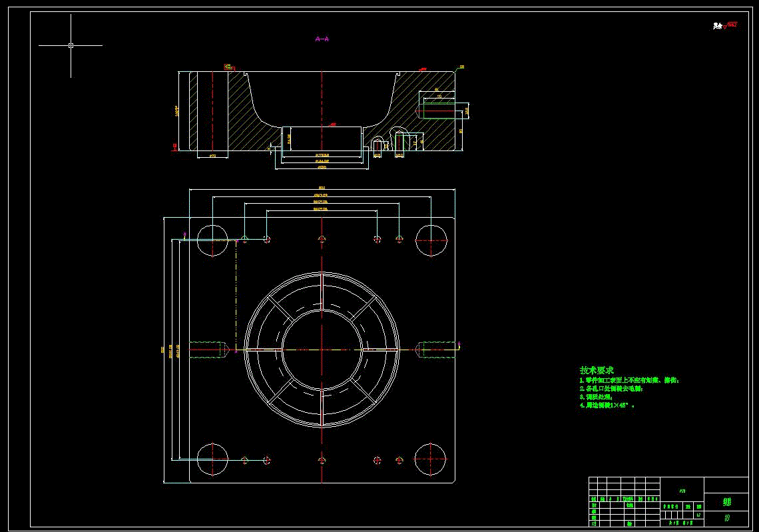Select the left green threaded hole in plan view
The width and height of the screenshot is (759, 532).
coord(208,350)
